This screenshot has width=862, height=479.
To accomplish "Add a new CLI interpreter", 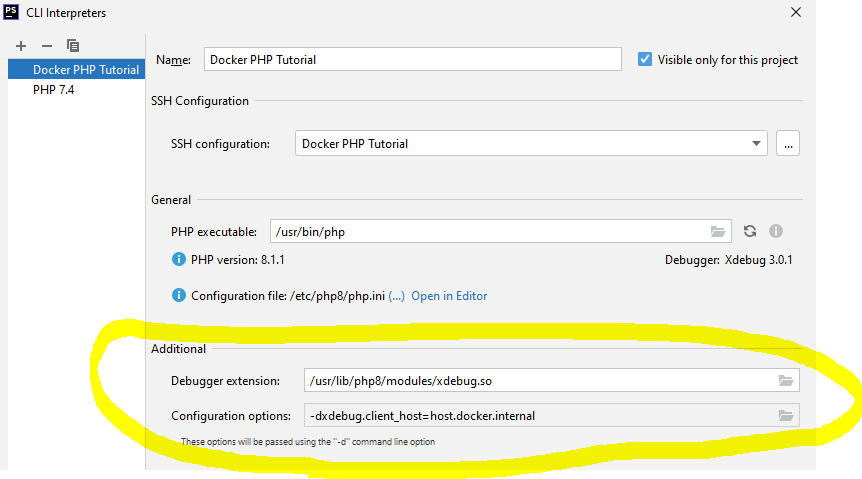I will click(x=21, y=46).
